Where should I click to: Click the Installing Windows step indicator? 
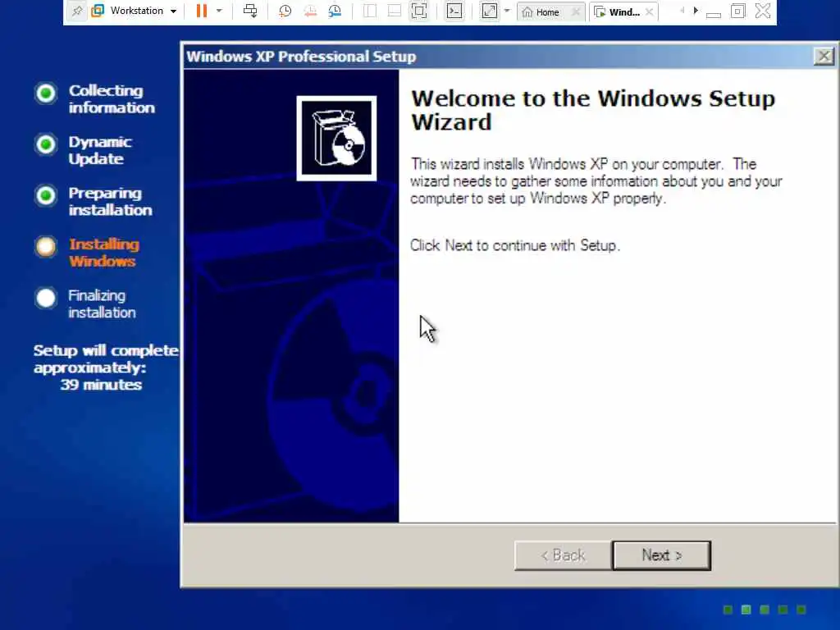(46, 247)
